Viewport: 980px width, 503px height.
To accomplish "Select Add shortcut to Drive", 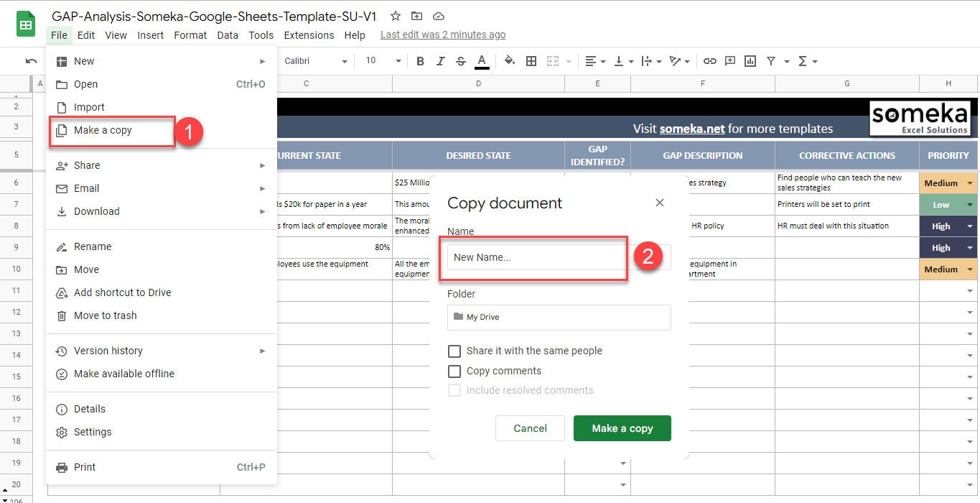I will click(162, 292).
